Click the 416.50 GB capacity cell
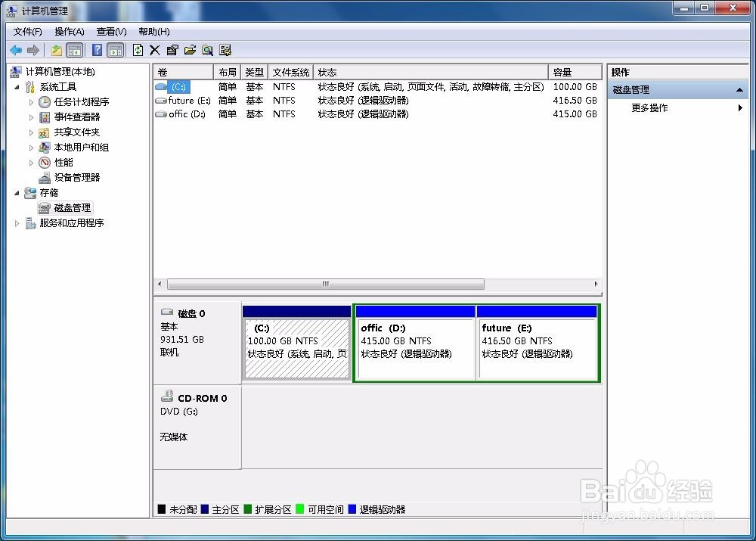 click(x=575, y=101)
